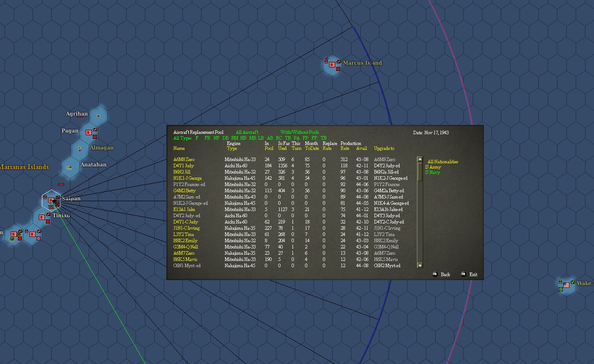Open the H8K2 Emily aircraft entry
This screenshot has width=594, height=364.
(x=186, y=240)
